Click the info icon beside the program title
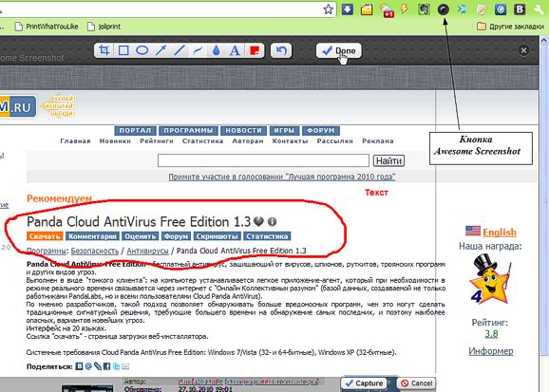 pos(272,221)
